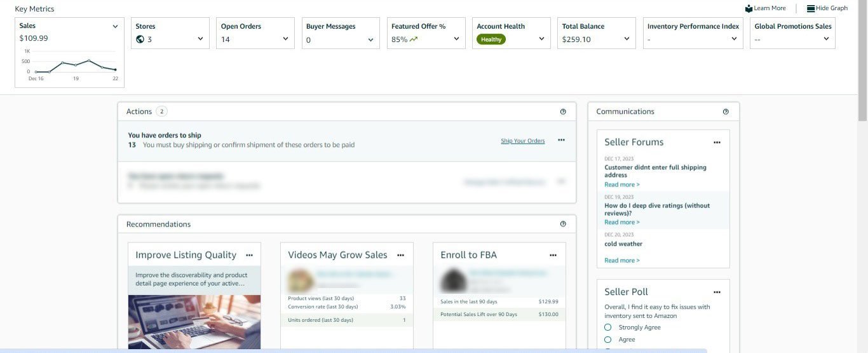
Task: Click the Healthy status badge
Action: point(491,39)
